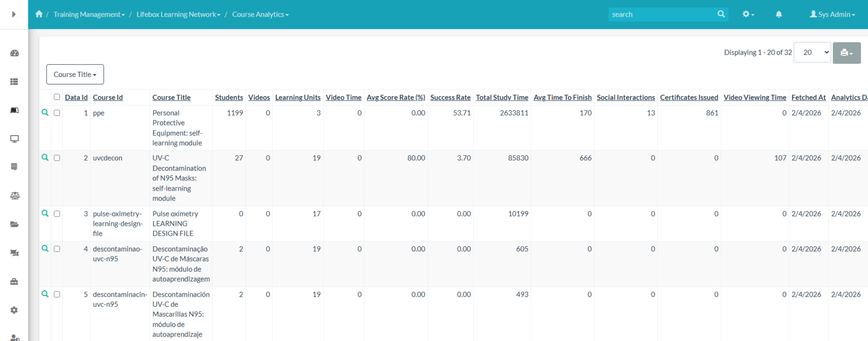The image size is (868, 341).
Task: Sort by Course Title column header
Action: pos(172,97)
